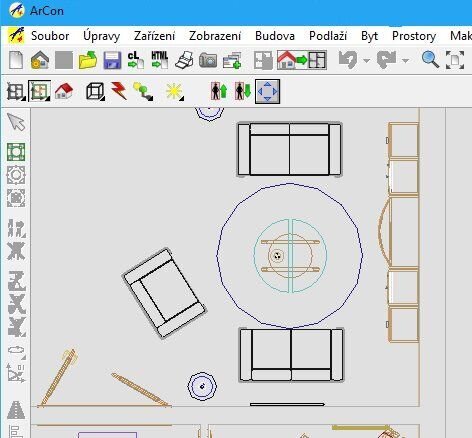Click the red lightning bolt icon

click(119, 91)
